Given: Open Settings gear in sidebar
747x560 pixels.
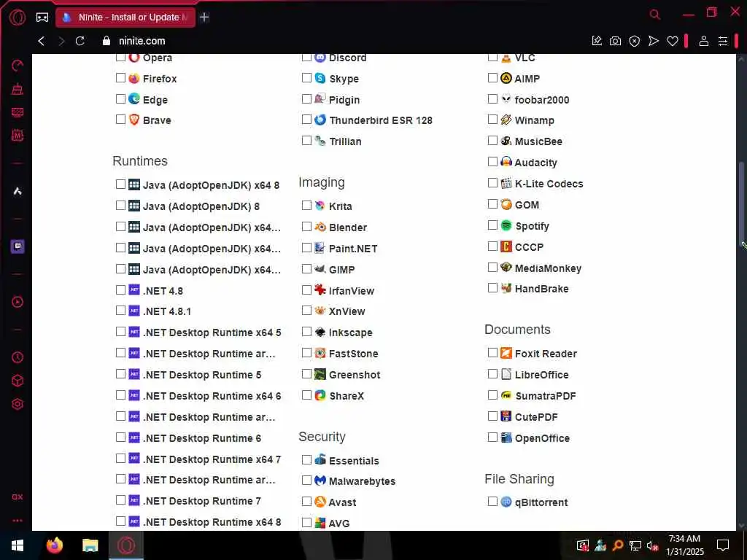Looking at the screenshot, I should click(18, 404).
